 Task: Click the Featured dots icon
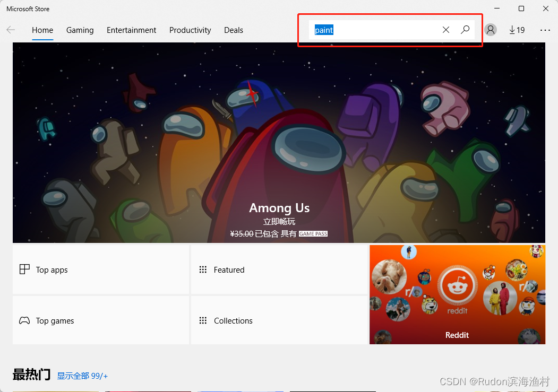(203, 269)
